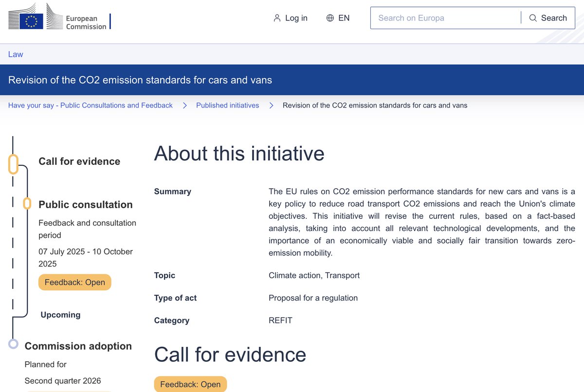The height and width of the screenshot is (392, 584).
Task: Click the current page breadcrumb text
Action: click(375, 105)
